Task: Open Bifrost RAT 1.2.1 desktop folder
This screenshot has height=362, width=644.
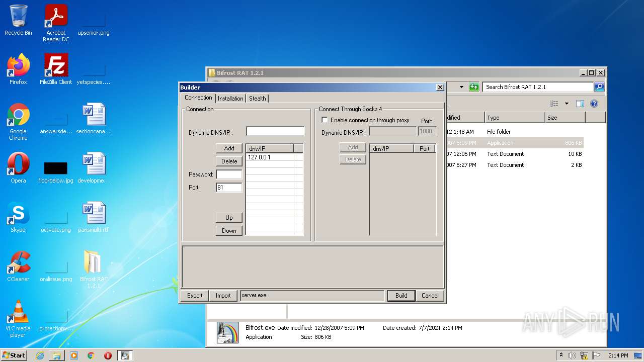Action: pos(94,269)
